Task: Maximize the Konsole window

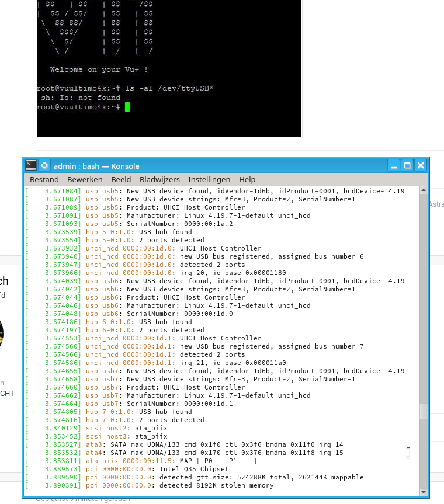Action: tap(407, 165)
